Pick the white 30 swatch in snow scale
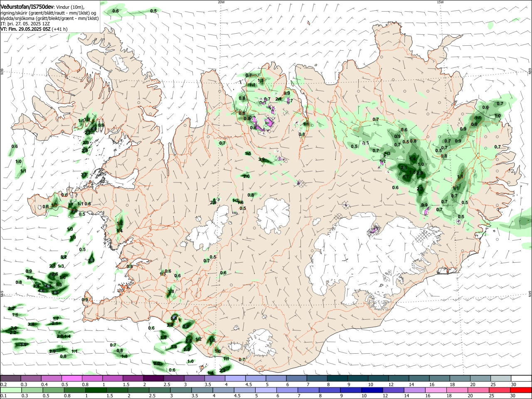This screenshot has height=399, width=532. (521, 378)
